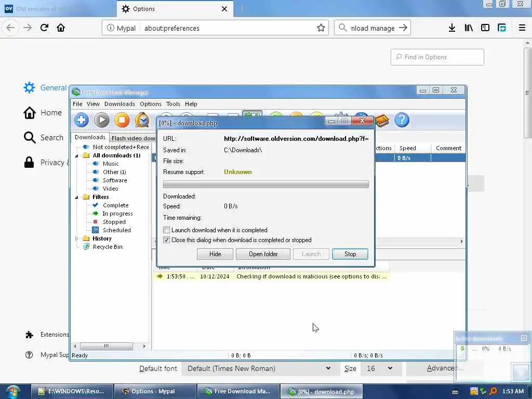Click the Find in Options field

[x=437, y=57]
